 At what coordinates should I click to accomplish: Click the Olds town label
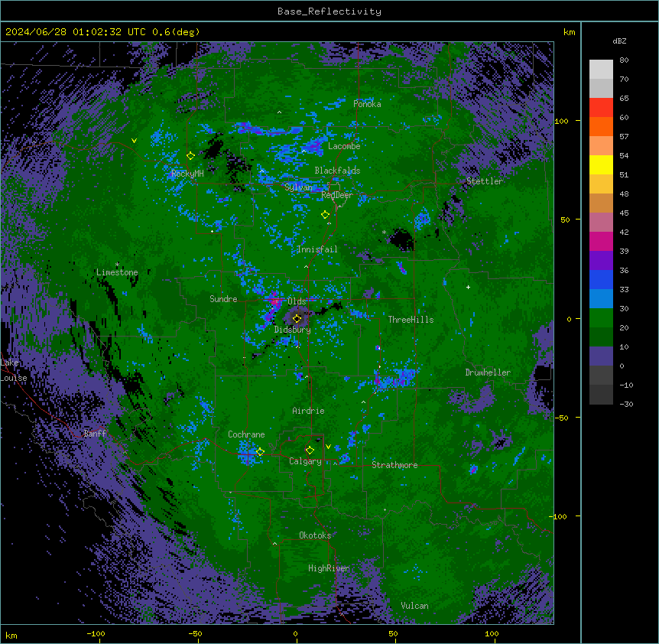click(x=297, y=301)
